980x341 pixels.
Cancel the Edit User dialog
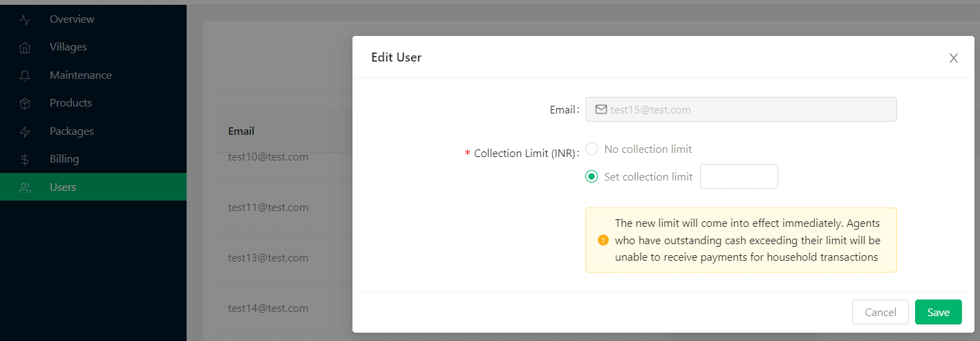tap(880, 312)
